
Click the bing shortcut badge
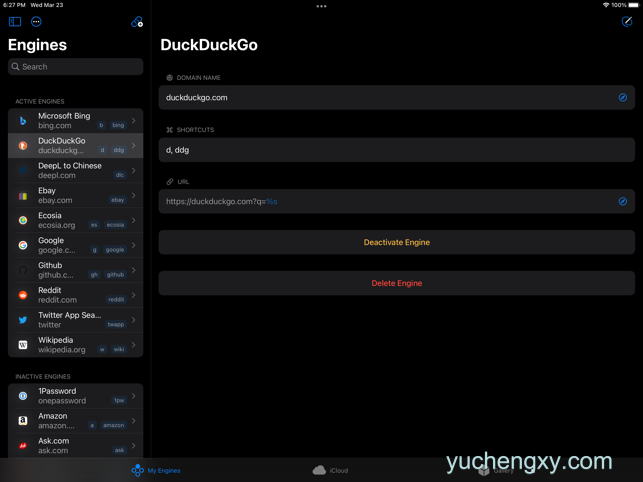[118, 125]
